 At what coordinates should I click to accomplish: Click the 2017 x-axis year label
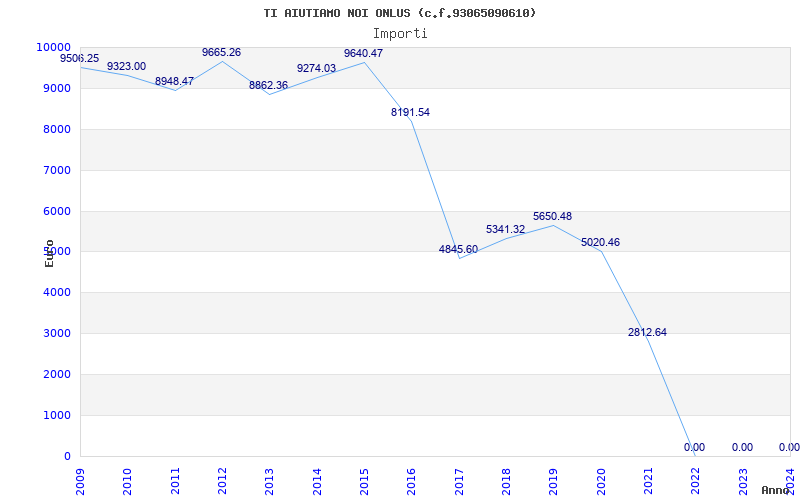pos(459,482)
